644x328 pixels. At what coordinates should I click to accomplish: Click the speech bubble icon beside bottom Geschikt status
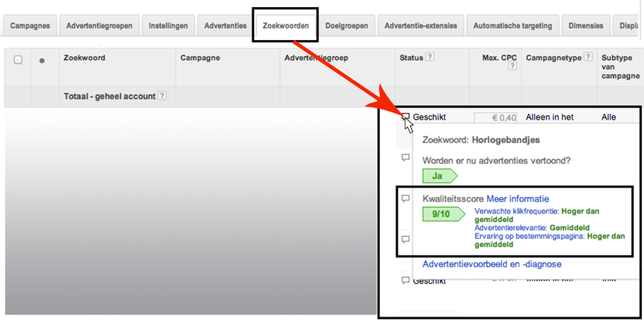(405, 280)
